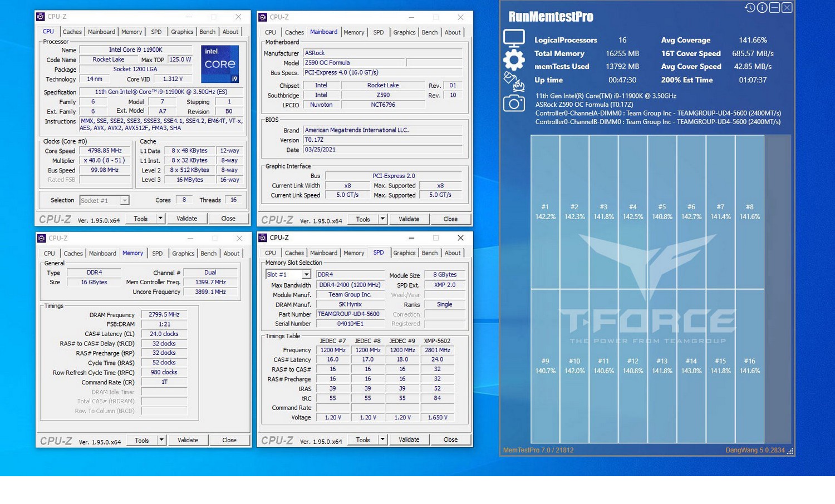Click the BIOS Version value T0.17Z

(383, 140)
